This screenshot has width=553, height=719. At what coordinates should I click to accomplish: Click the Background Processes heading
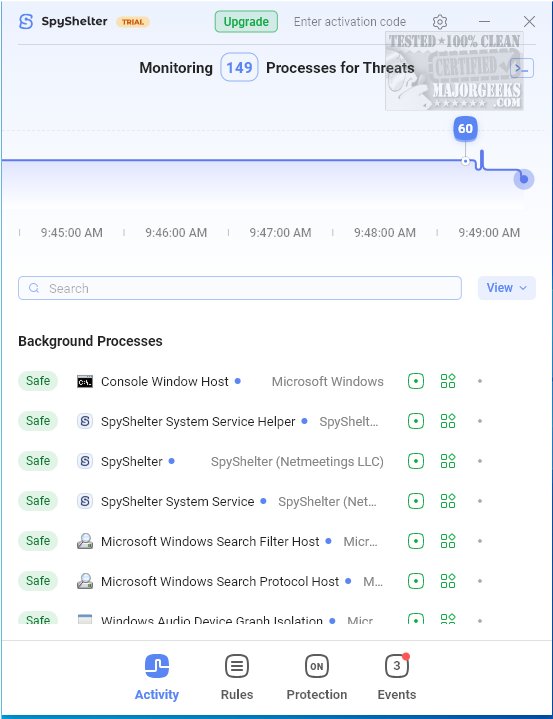[90, 341]
